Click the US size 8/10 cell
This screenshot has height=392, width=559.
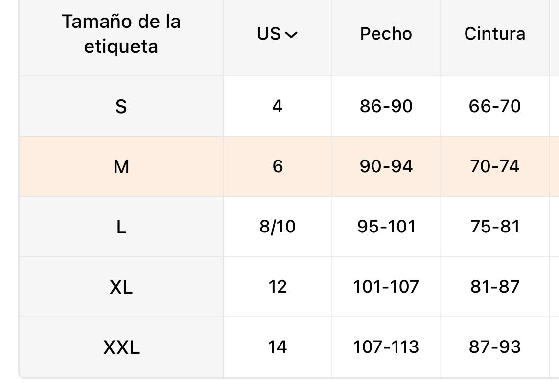click(278, 227)
